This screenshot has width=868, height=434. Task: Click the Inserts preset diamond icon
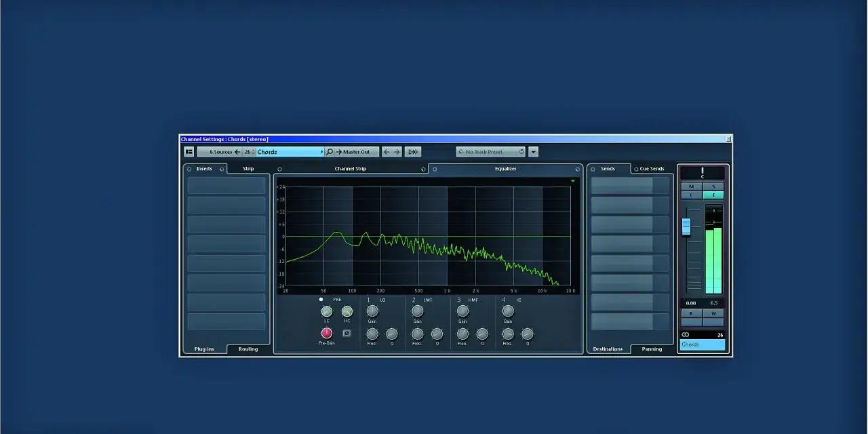222,169
